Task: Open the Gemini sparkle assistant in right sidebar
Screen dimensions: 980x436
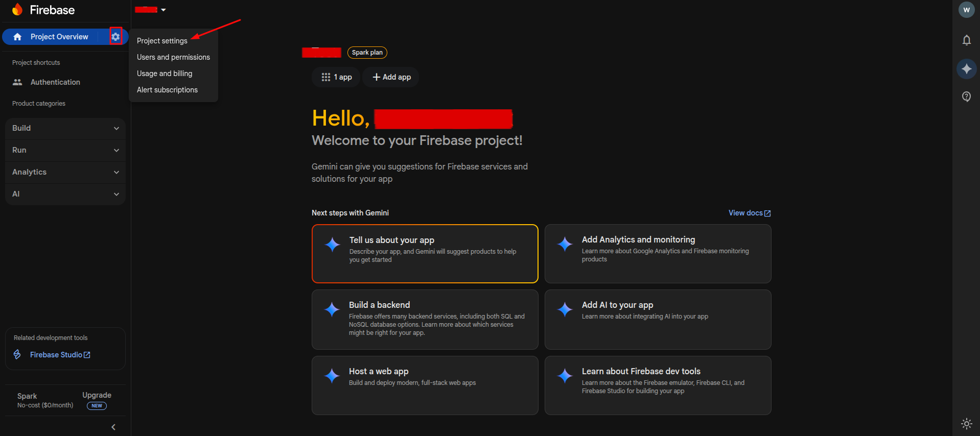Action: tap(966, 68)
